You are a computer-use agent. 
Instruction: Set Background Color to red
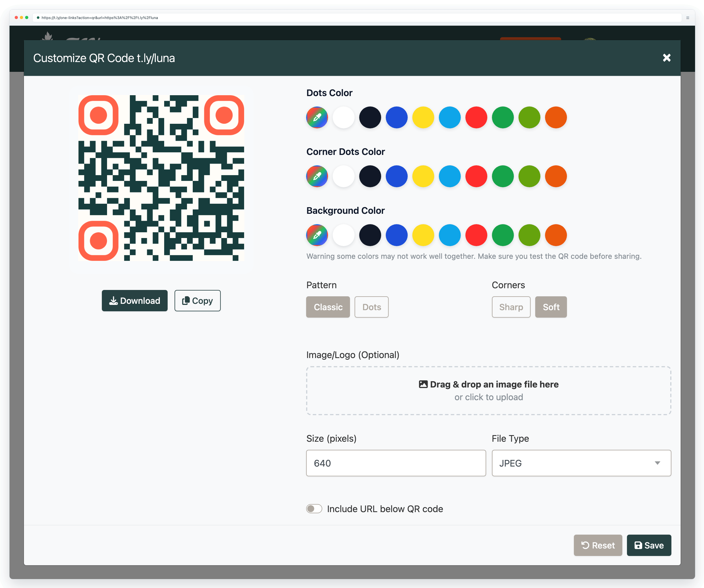tap(476, 235)
